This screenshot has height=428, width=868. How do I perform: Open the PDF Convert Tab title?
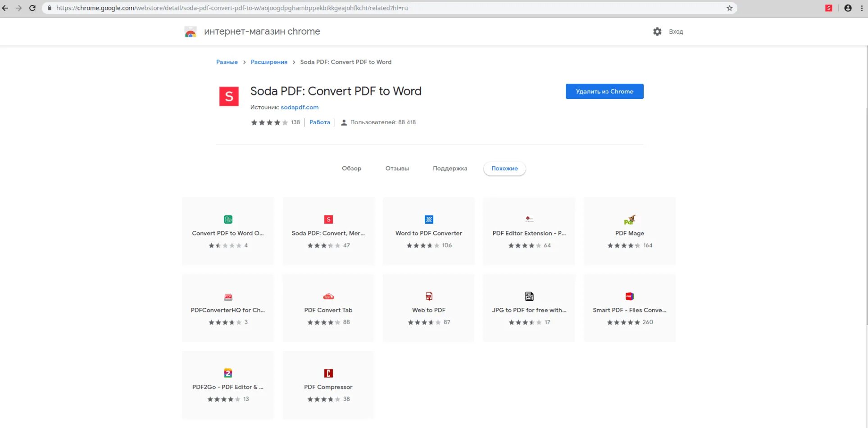tap(328, 310)
